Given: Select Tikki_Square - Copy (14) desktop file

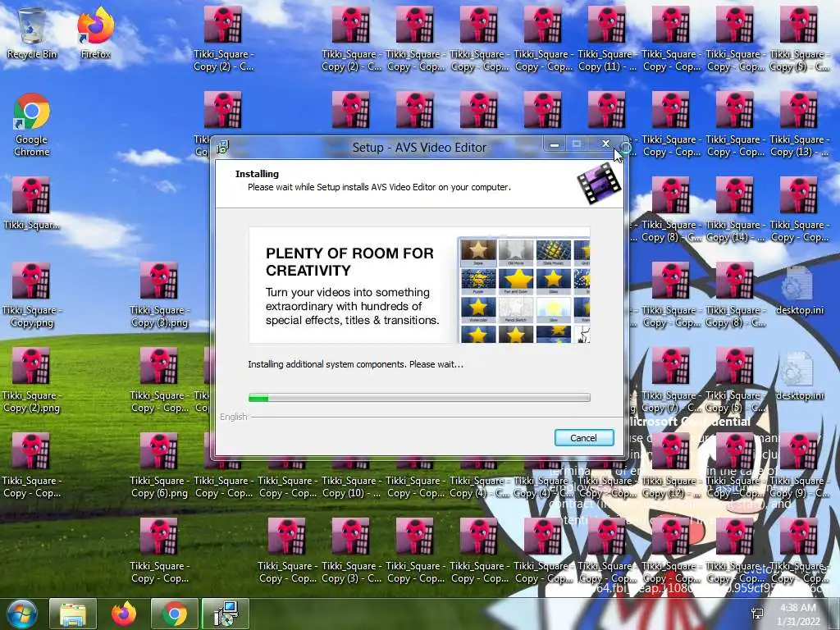Looking at the screenshot, I should 734,210.
